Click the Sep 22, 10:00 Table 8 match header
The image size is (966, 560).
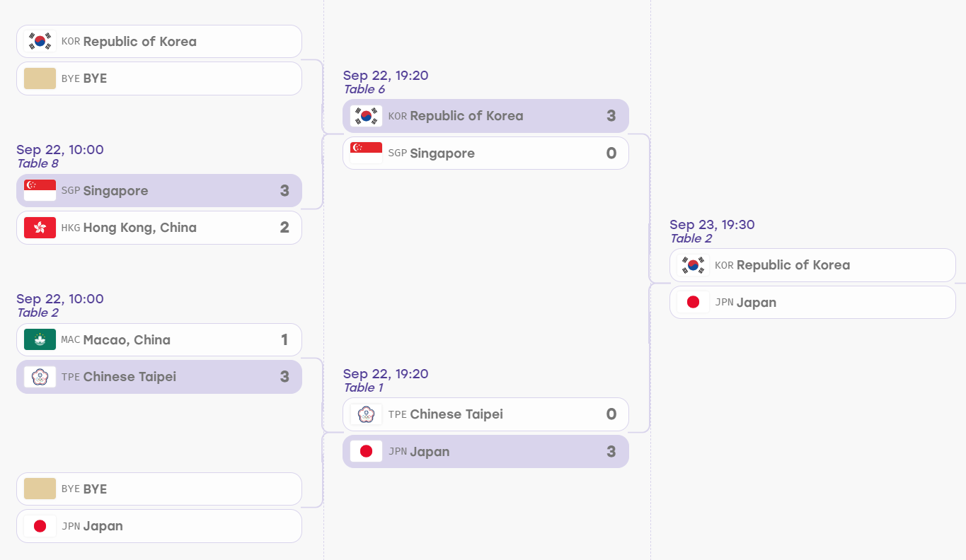pos(60,156)
